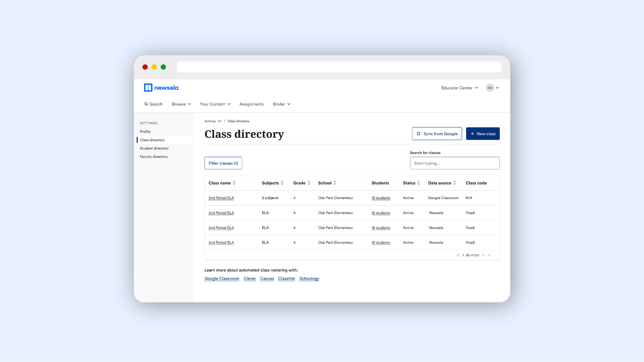Sort the table by Subjects

[282, 183]
